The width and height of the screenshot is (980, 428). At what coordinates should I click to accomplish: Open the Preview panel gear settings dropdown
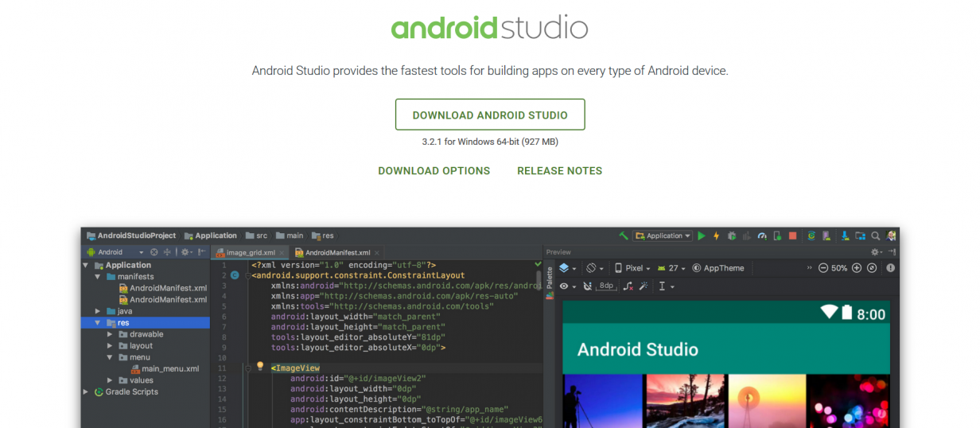[x=877, y=252]
